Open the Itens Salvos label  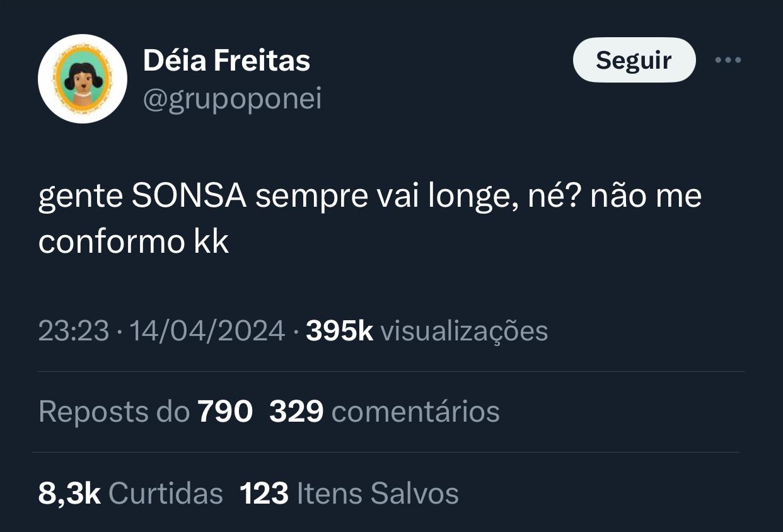tap(377, 493)
